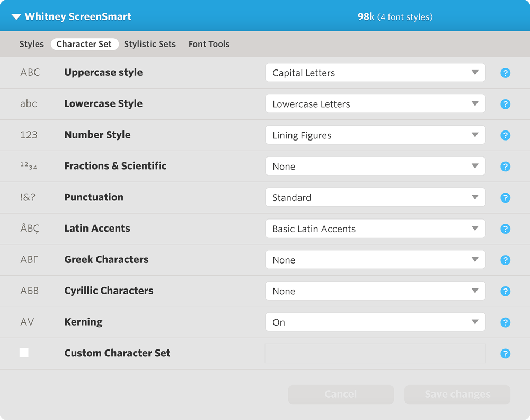Click the fractions superscript sample icon
Viewport: 530px width, 420px height.
29,165
